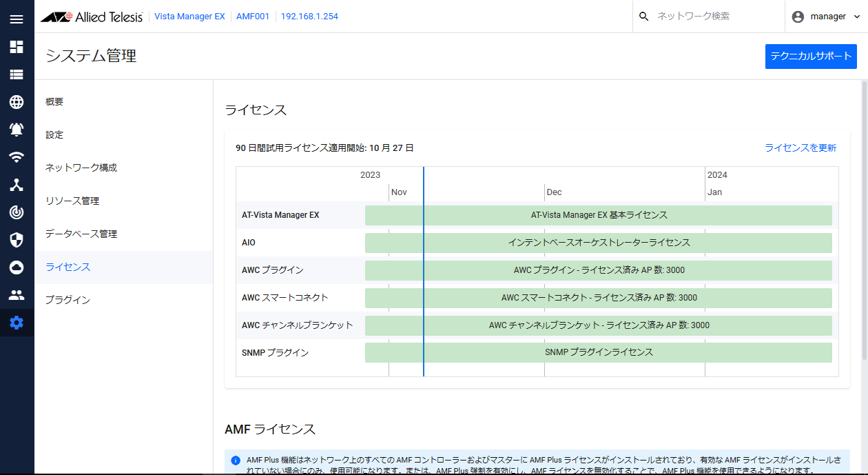Click the Dec month label in timeline
Image resolution: width=868 pixels, height=475 pixels.
[554, 192]
